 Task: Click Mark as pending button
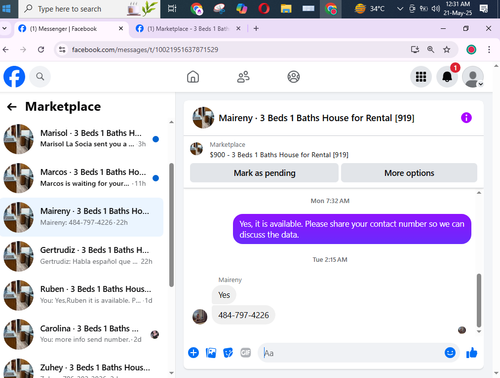click(x=264, y=173)
